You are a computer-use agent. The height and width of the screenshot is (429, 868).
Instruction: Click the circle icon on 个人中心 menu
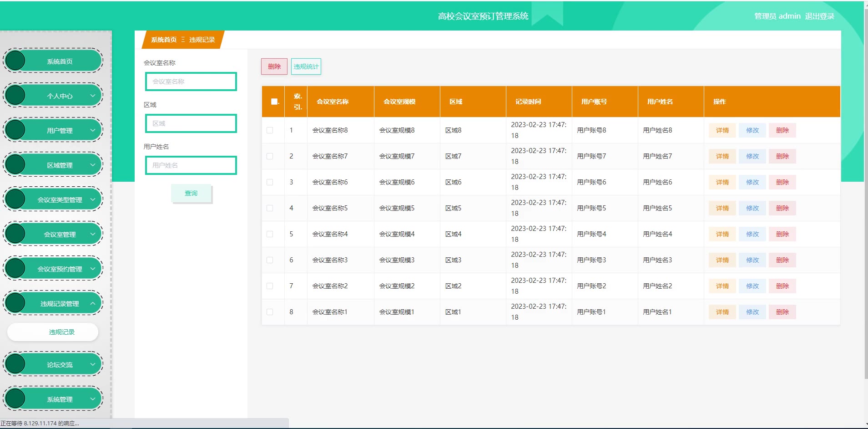(x=15, y=96)
